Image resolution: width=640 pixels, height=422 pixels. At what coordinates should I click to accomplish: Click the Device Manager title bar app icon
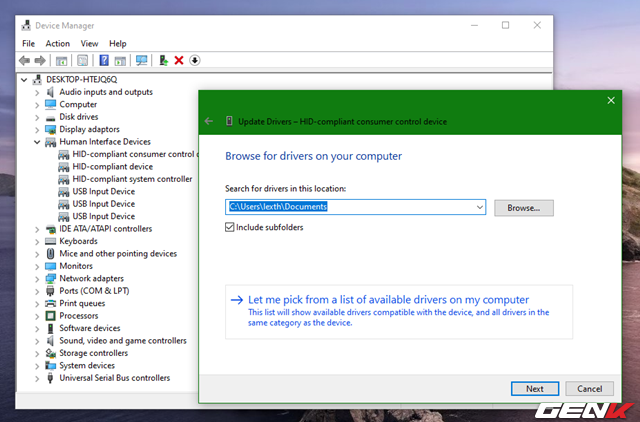click(26, 25)
